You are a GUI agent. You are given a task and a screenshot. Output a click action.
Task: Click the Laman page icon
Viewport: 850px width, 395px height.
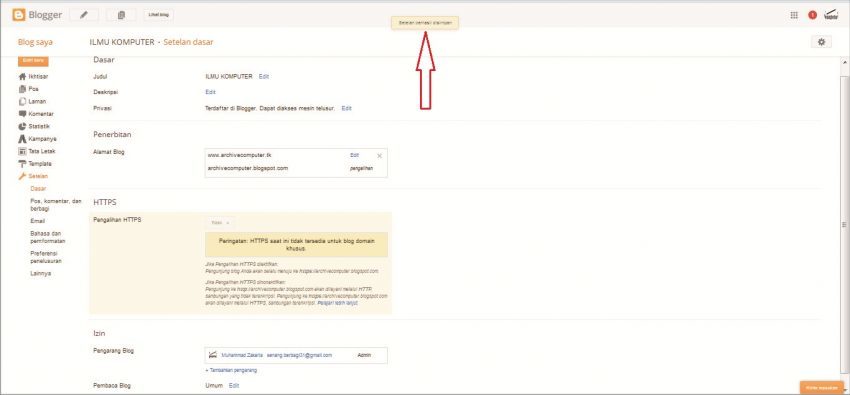(x=22, y=101)
